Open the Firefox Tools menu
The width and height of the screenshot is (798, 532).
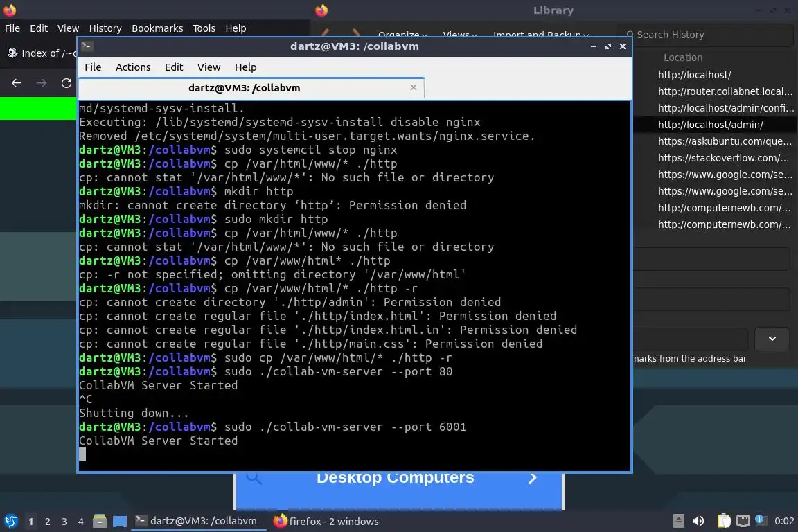204,28
